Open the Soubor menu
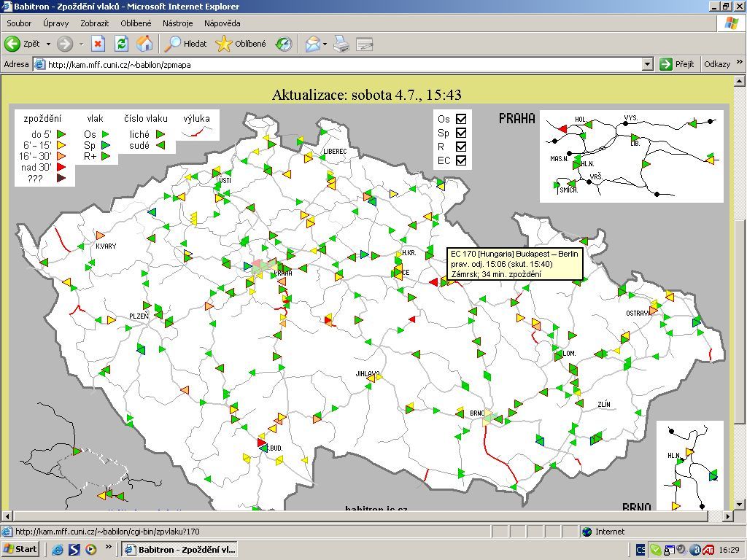This screenshot has width=747, height=560. (19, 23)
